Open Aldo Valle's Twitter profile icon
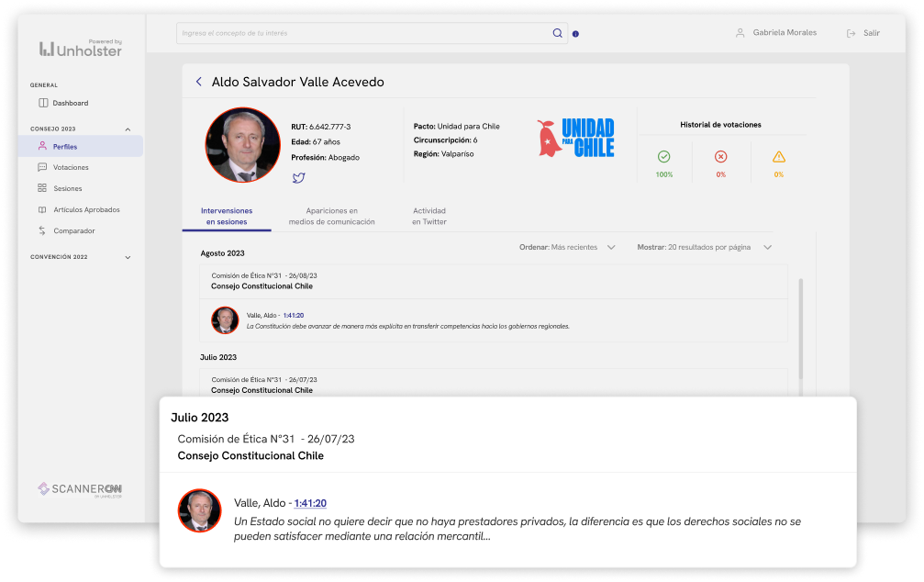The width and height of the screenshot is (924, 582). 298,177
